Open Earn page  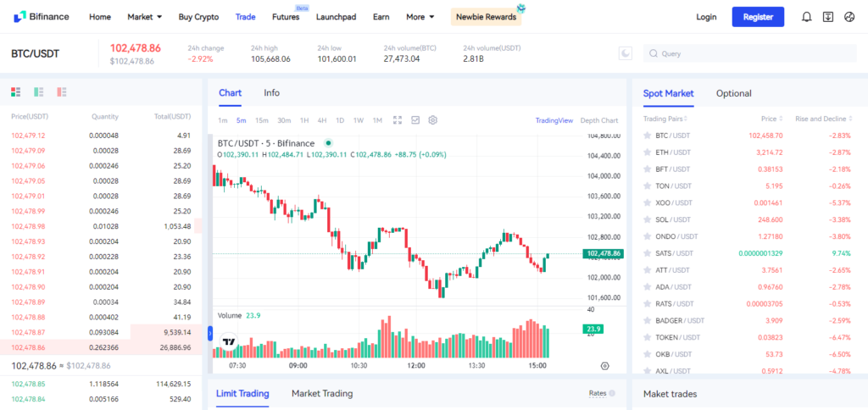pyautogui.click(x=381, y=17)
